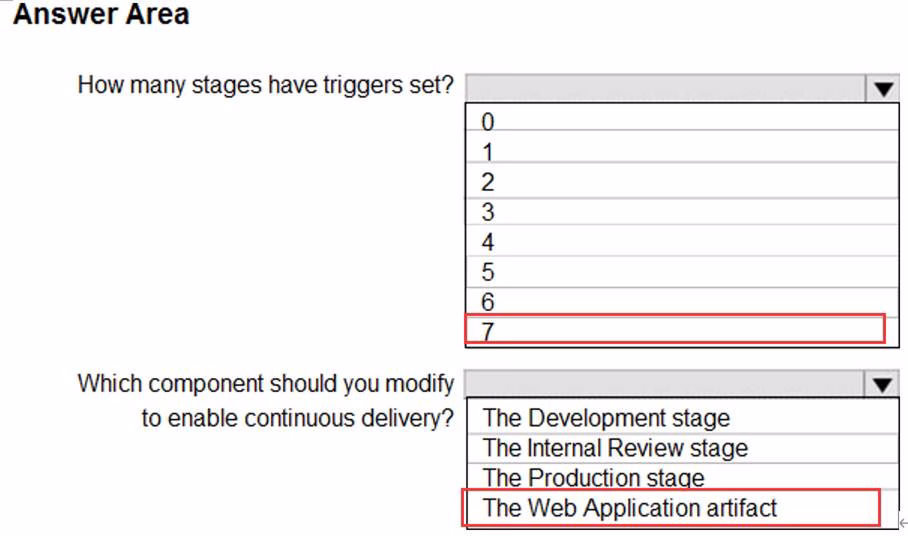Image resolution: width=908 pixels, height=536 pixels.
Task: Click the 'to enable continuous delivery?' text
Action: [297, 418]
